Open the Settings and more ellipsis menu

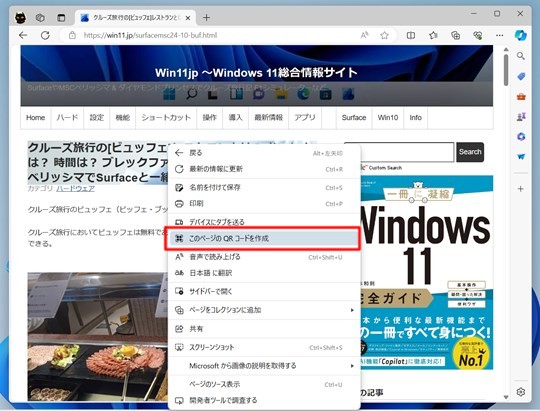tap(500, 35)
